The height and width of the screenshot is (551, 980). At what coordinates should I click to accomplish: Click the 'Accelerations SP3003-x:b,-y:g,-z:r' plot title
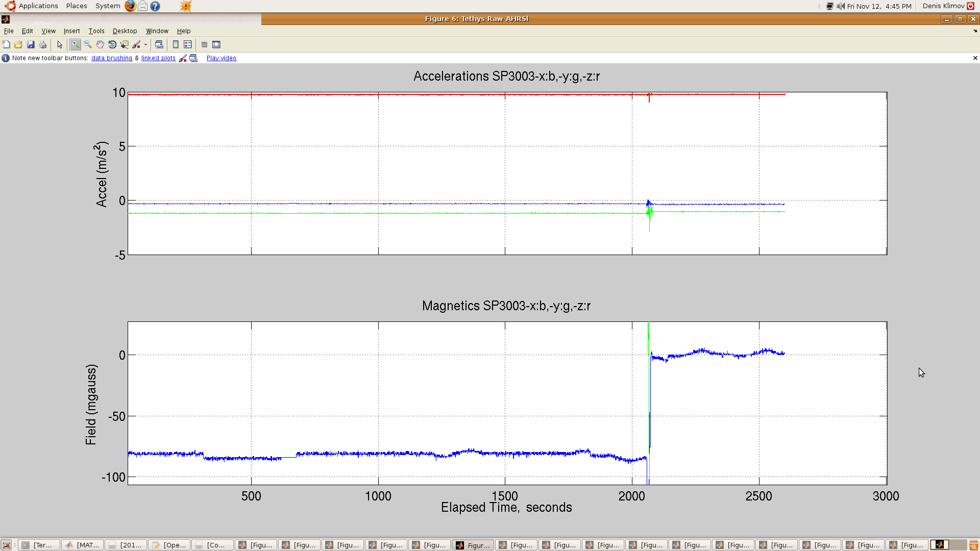pos(507,77)
